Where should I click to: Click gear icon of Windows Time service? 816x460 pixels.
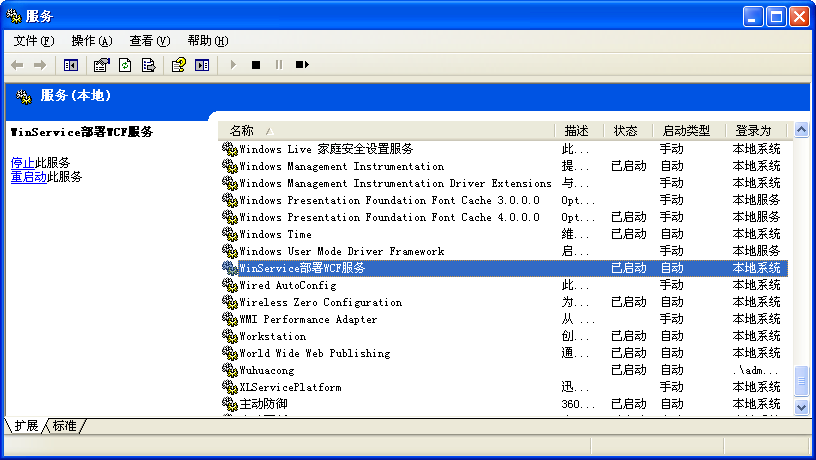click(x=230, y=234)
